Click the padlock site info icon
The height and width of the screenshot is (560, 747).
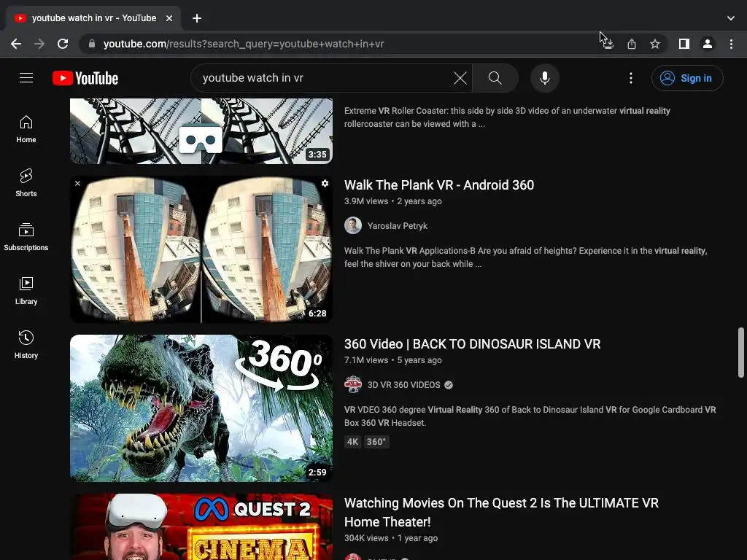[x=92, y=44]
